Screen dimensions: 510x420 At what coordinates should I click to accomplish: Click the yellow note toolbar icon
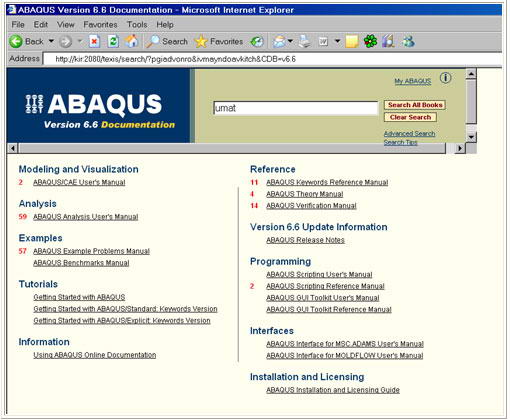coord(352,42)
